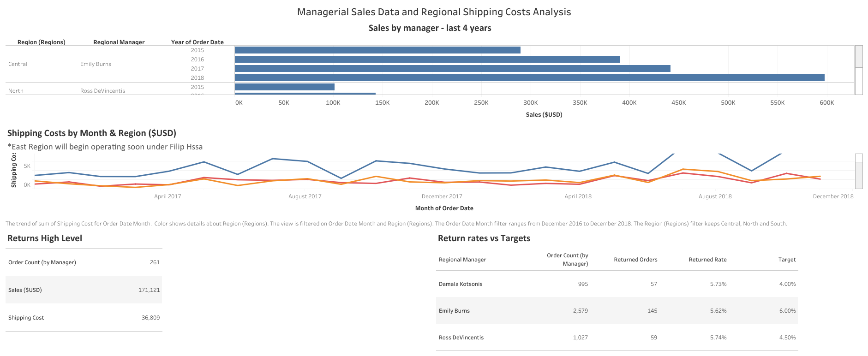Click the 'April 2017' axis label

click(168, 196)
